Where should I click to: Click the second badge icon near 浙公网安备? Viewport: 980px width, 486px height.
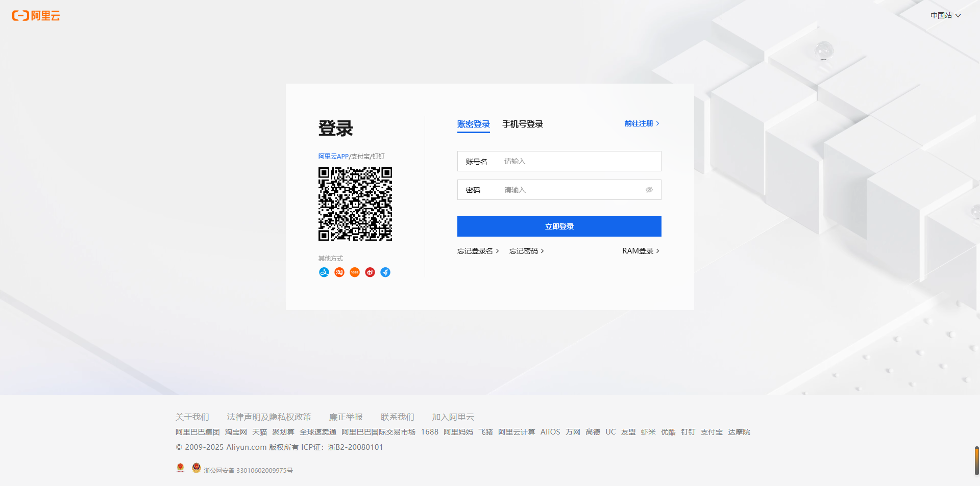point(196,467)
